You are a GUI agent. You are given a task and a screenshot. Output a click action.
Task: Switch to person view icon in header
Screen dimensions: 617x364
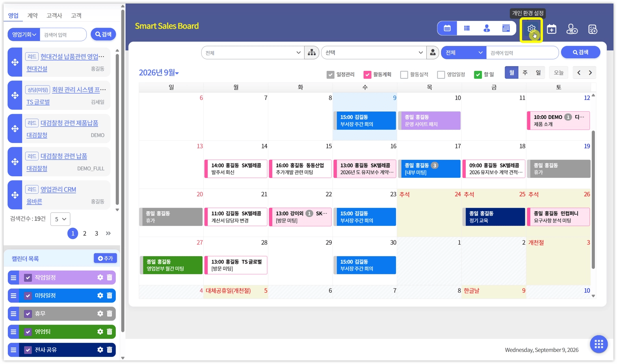tap(487, 28)
